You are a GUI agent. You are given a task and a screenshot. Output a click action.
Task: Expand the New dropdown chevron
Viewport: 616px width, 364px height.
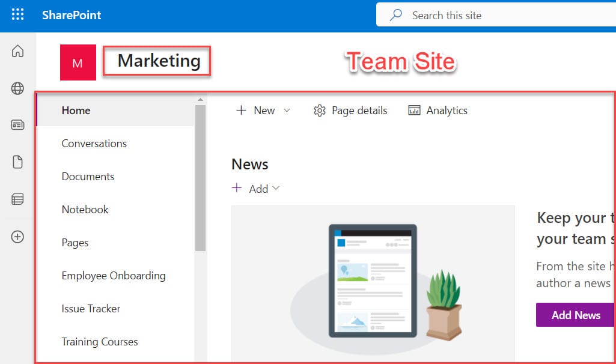[287, 111]
